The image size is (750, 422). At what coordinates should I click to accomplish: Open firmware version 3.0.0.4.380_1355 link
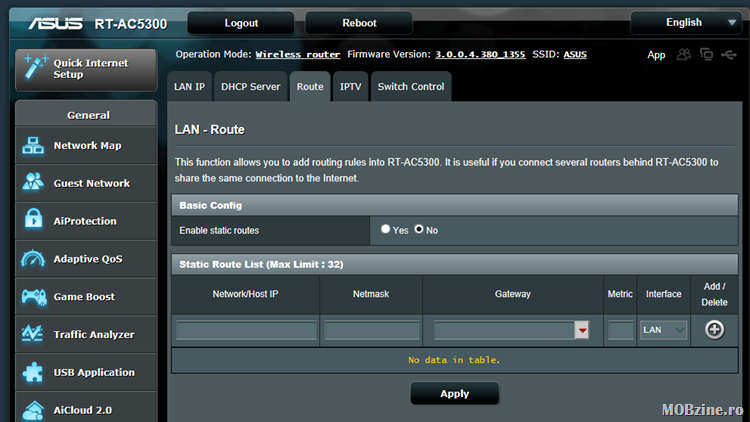click(x=480, y=55)
